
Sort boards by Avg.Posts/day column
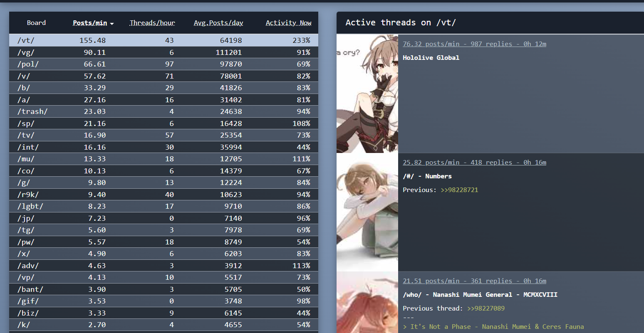tap(218, 23)
